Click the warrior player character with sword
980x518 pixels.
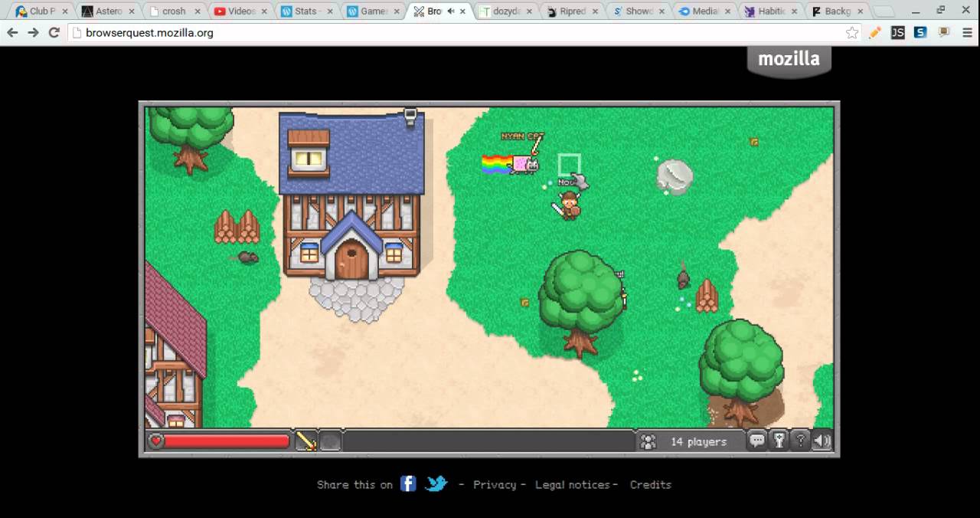coord(567,205)
